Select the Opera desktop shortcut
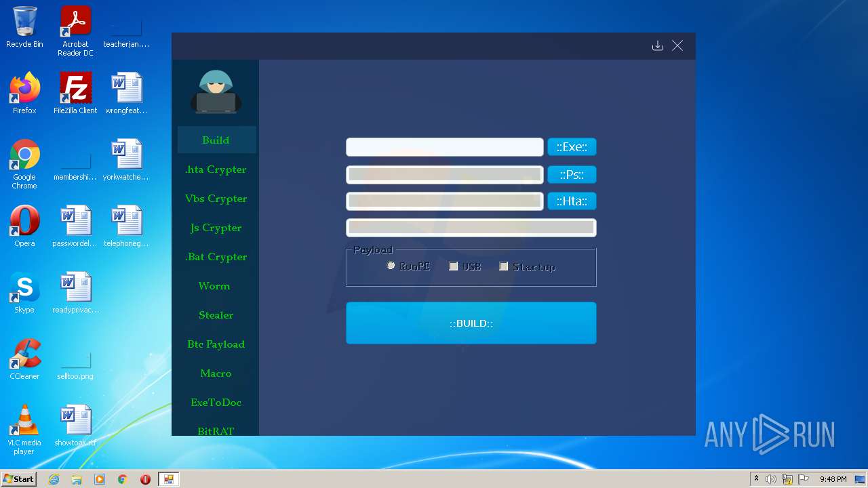The height and width of the screenshot is (488, 868). click(24, 226)
